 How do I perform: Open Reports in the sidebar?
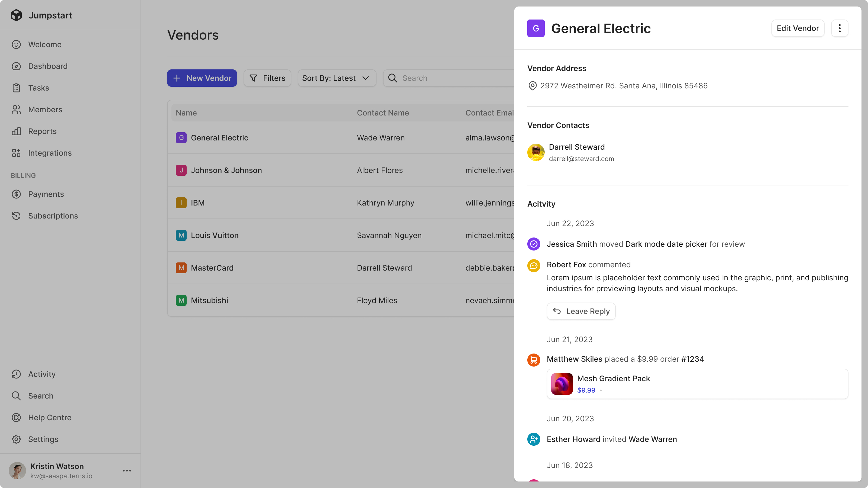point(42,131)
